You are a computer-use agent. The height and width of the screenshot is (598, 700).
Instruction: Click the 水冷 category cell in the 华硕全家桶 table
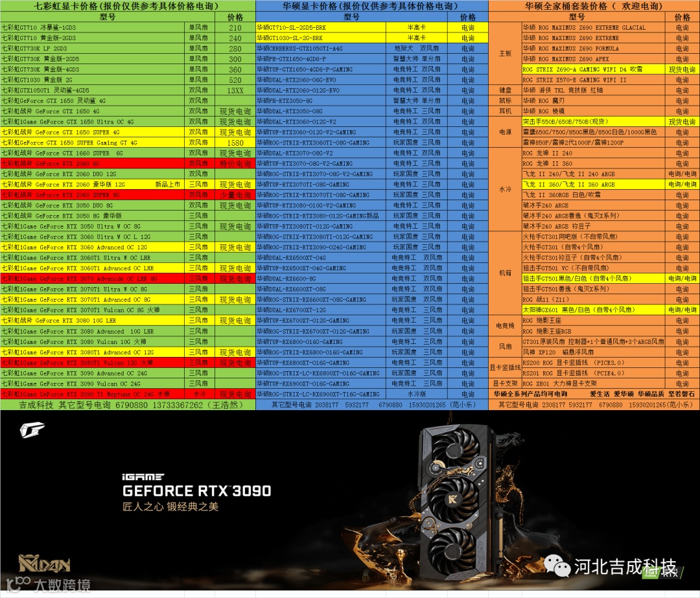pyautogui.click(x=505, y=190)
